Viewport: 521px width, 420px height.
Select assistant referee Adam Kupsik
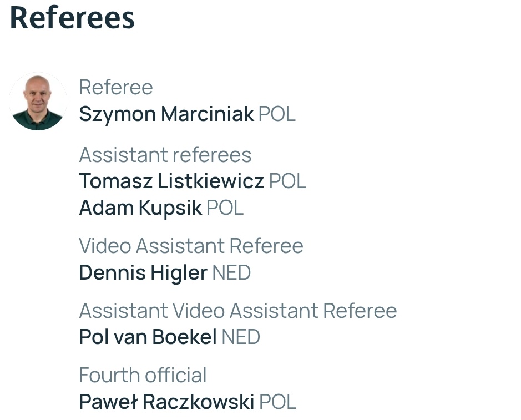point(140,208)
